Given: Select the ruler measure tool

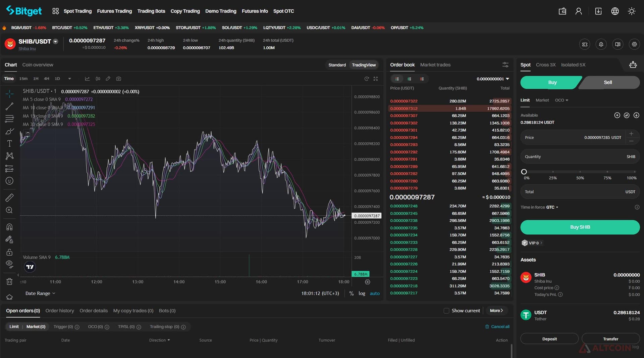Looking at the screenshot, I should [9, 198].
